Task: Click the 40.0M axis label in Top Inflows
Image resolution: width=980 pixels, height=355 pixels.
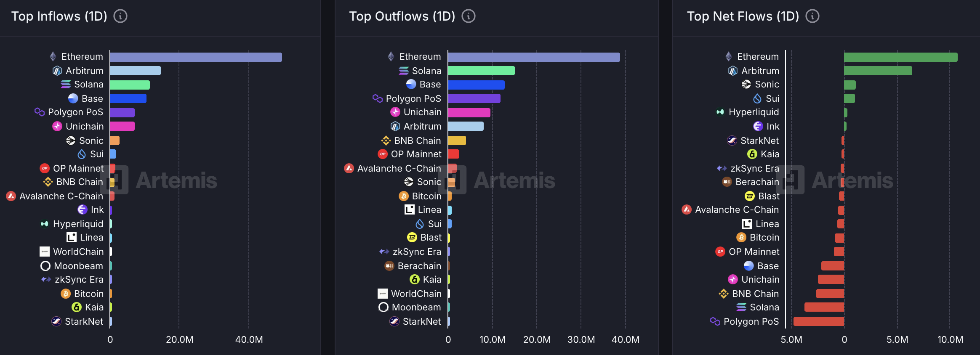Action: tap(249, 339)
